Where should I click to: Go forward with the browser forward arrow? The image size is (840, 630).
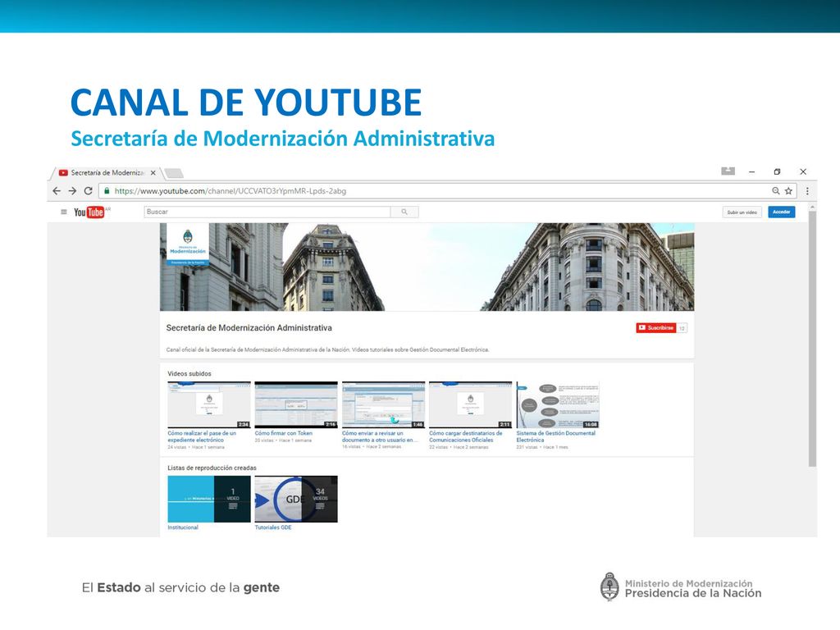(72, 190)
